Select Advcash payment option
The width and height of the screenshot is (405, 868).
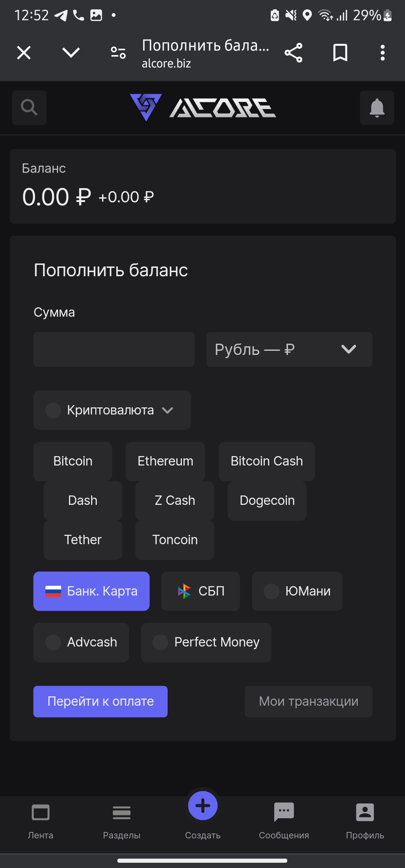81,642
